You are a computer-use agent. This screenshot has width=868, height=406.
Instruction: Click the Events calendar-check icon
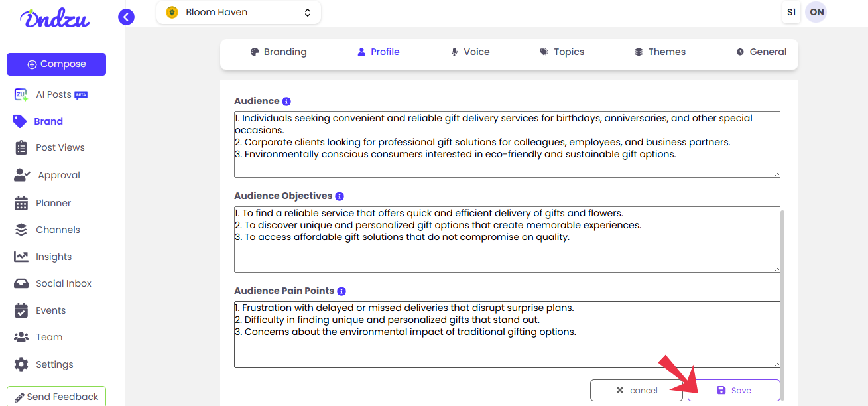tap(21, 310)
